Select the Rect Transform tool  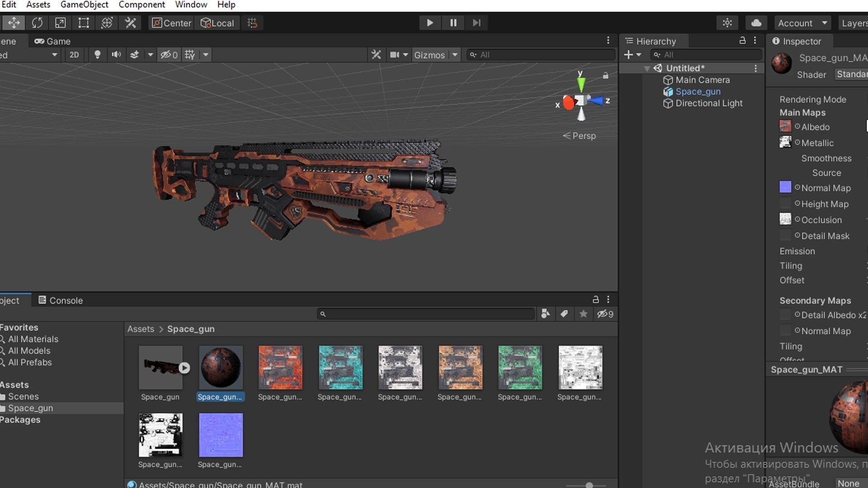click(84, 23)
